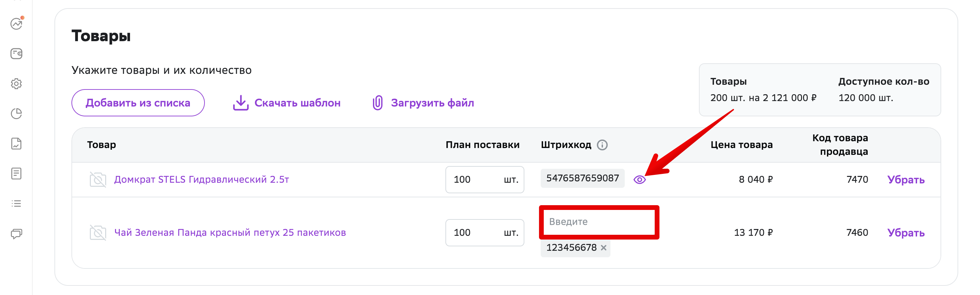Click Убрать for the Чай Зеленая Панда row
Viewport: 980px width, 295px height.
(x=906, y=233)
